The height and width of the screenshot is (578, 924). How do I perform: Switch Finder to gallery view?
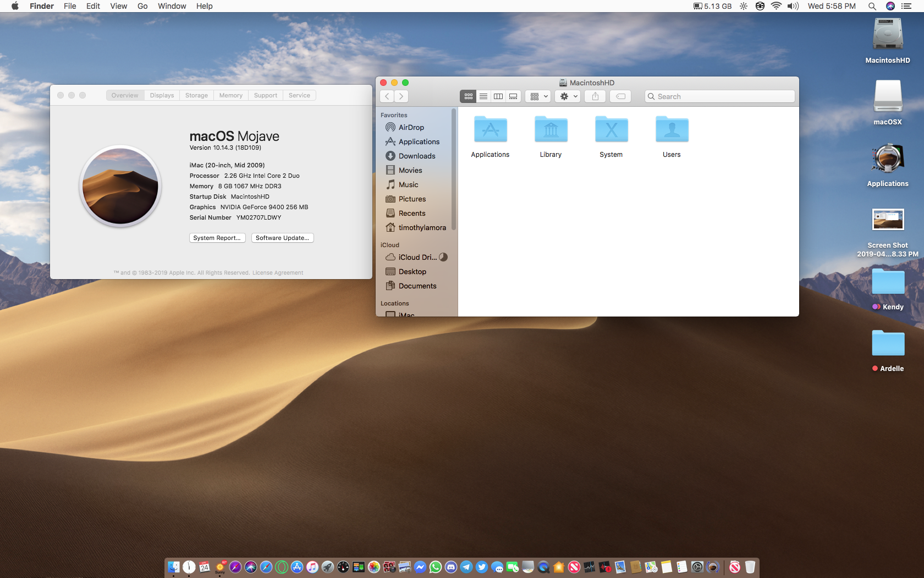click(513, 96)
